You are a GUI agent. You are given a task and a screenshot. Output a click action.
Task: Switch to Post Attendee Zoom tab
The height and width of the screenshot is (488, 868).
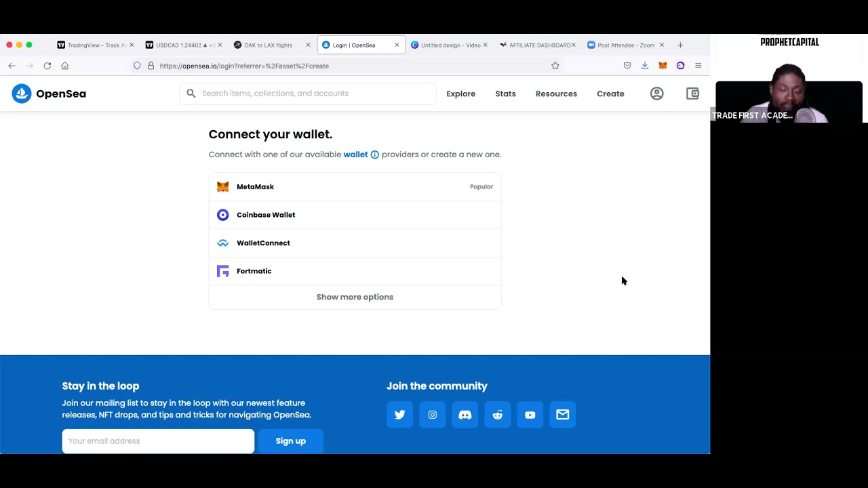point(625,45)
